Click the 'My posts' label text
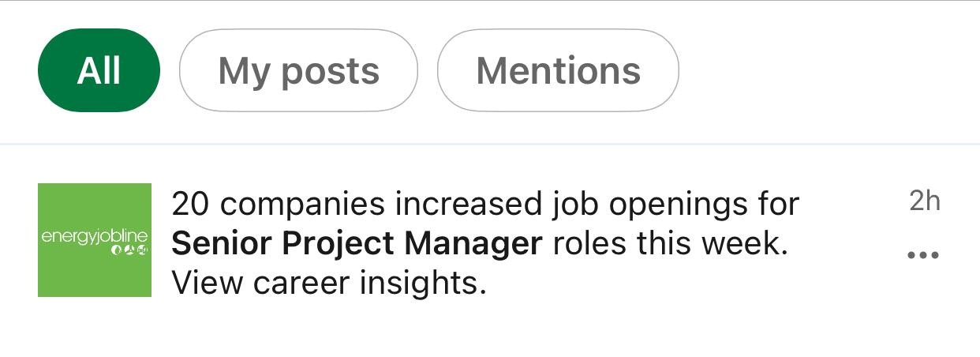This screenshot has height=357, width=980. click(x=298, y=71)
